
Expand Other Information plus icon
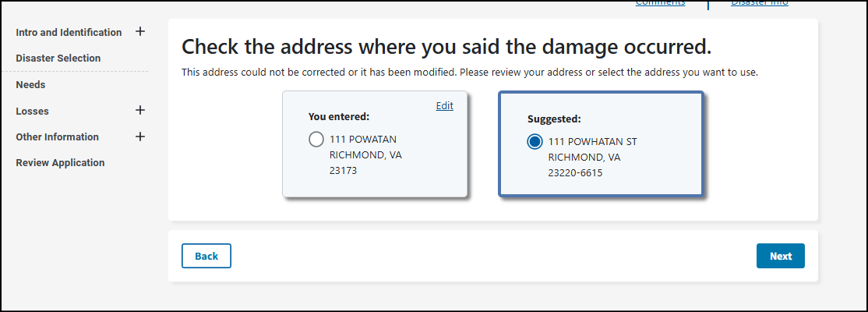140,136
